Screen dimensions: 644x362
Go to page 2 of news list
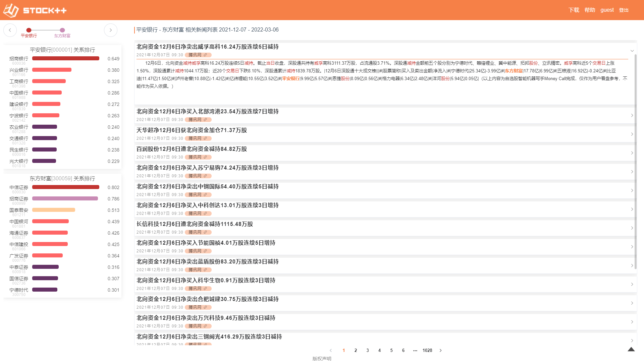[356, 350]
